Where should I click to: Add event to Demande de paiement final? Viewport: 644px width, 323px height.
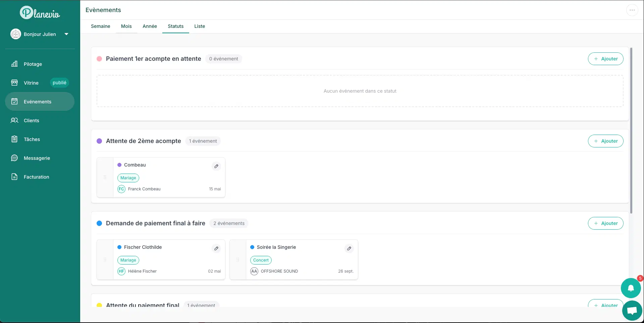pyautogui.click(x=605, y=223)
